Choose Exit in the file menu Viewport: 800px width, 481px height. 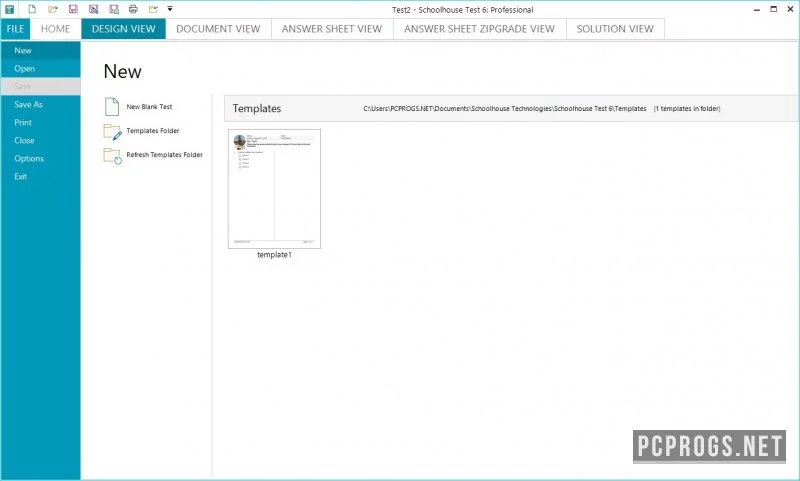[40, 176]
